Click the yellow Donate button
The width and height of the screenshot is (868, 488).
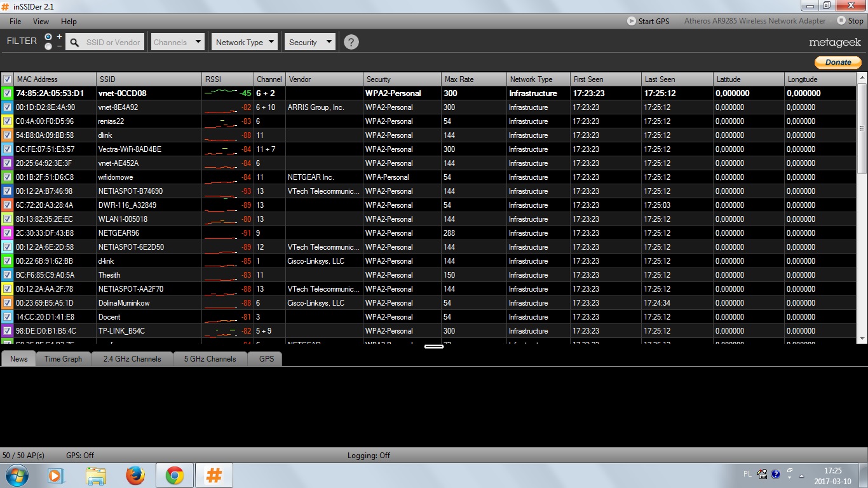pyautogui.click(x=838, y=62)
